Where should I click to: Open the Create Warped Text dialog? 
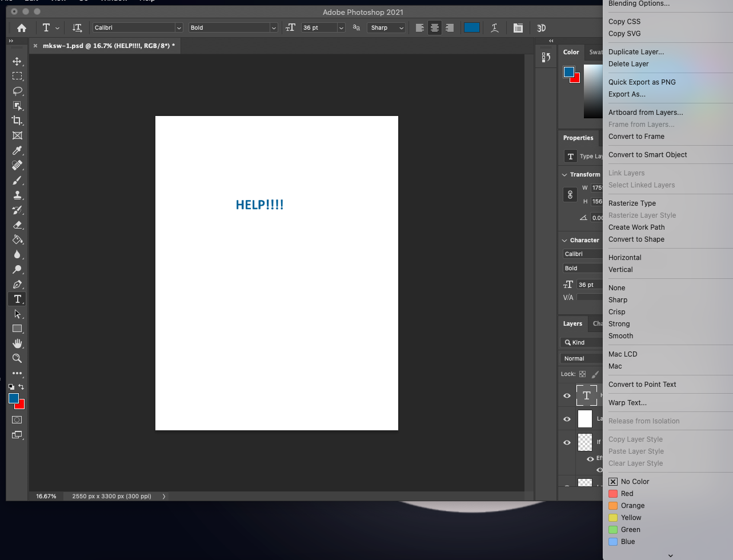click(x=627, y=402)
